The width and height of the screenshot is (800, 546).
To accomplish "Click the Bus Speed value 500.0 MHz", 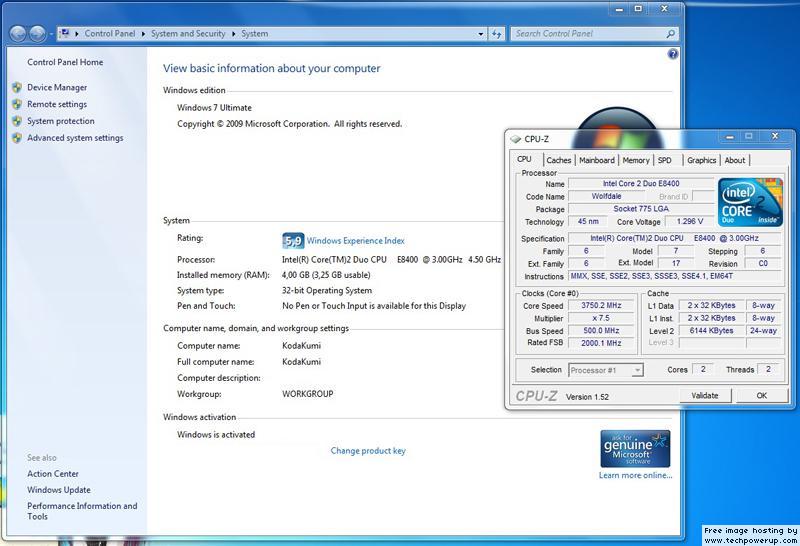I will pyautogui.click(x=601, y=331).
